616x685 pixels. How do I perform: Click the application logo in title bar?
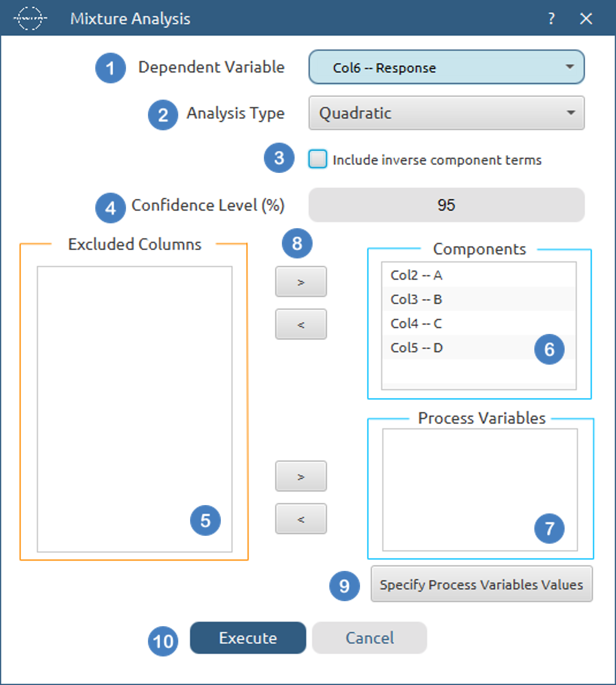(x=30, y=18)
